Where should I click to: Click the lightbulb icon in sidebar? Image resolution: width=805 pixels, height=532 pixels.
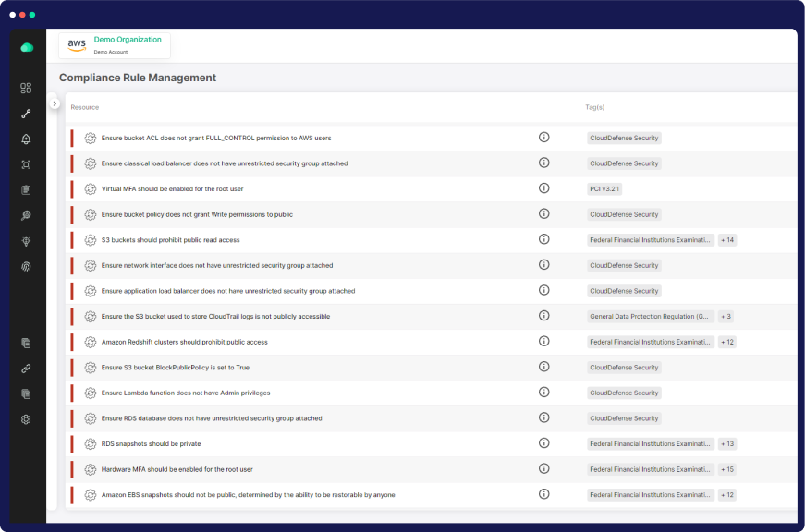[x=26, y=241]
